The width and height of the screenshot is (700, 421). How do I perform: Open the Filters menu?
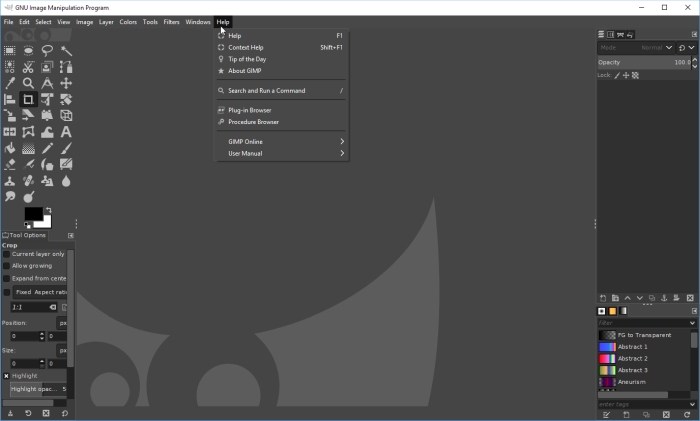tap(171, 22)
